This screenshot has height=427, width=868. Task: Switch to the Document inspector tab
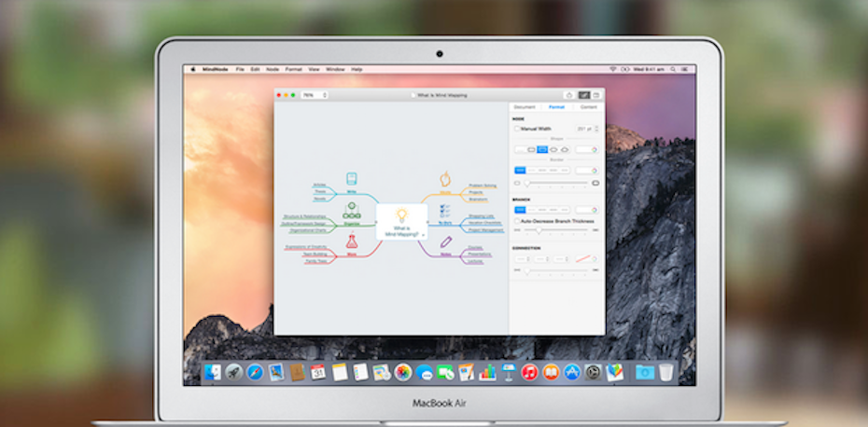pos(525,107)
